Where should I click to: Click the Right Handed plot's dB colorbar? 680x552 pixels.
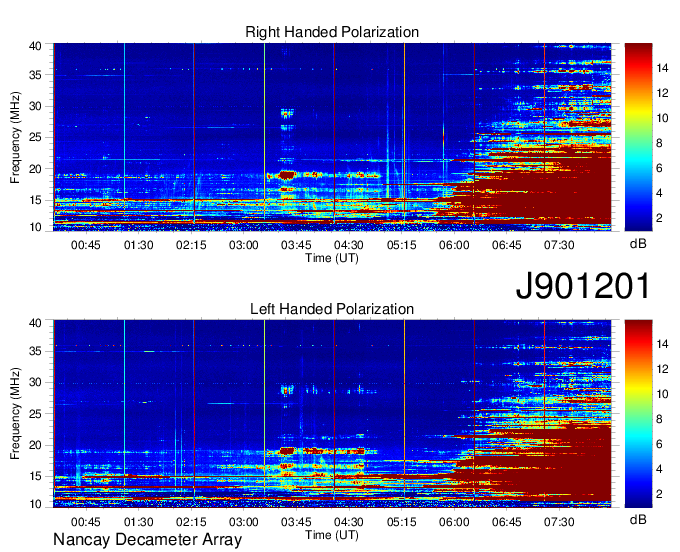638,137
